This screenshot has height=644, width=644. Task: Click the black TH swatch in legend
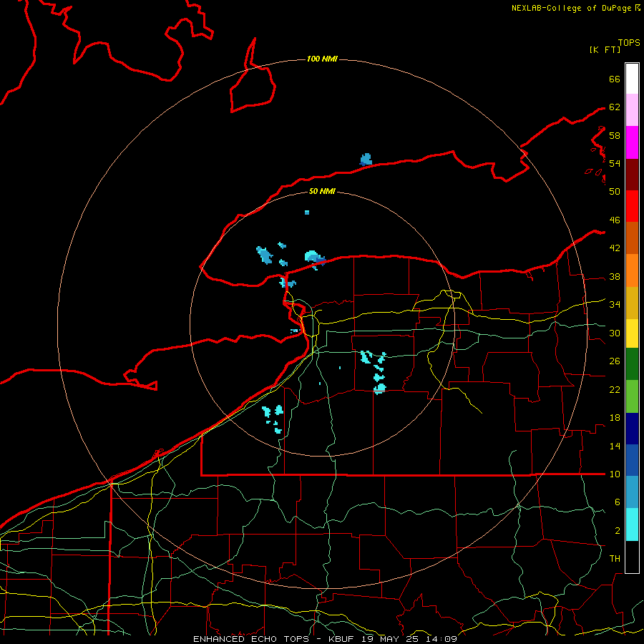pos(632,557)
